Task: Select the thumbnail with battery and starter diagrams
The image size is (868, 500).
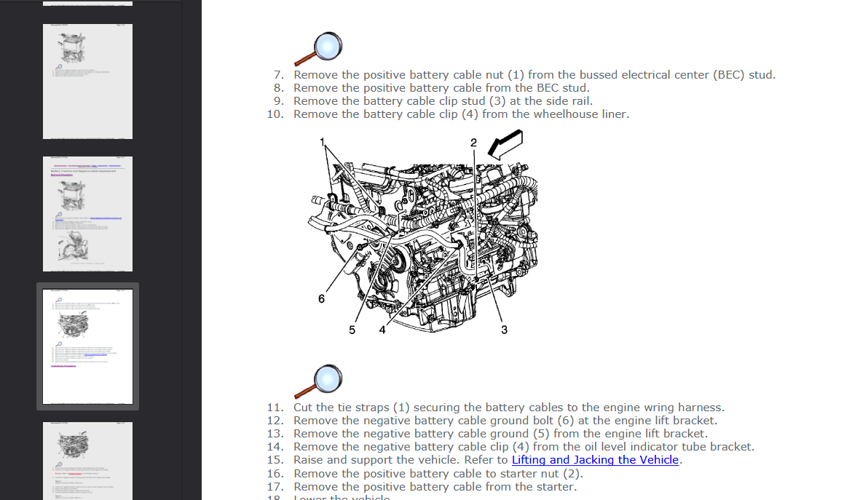Action: pyautogui.click(x=88, y=214)
